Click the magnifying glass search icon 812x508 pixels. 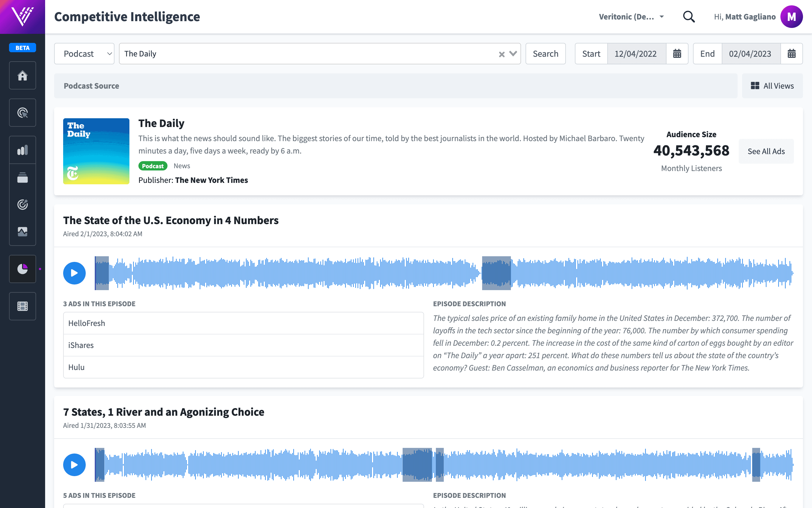coord(689,16)
